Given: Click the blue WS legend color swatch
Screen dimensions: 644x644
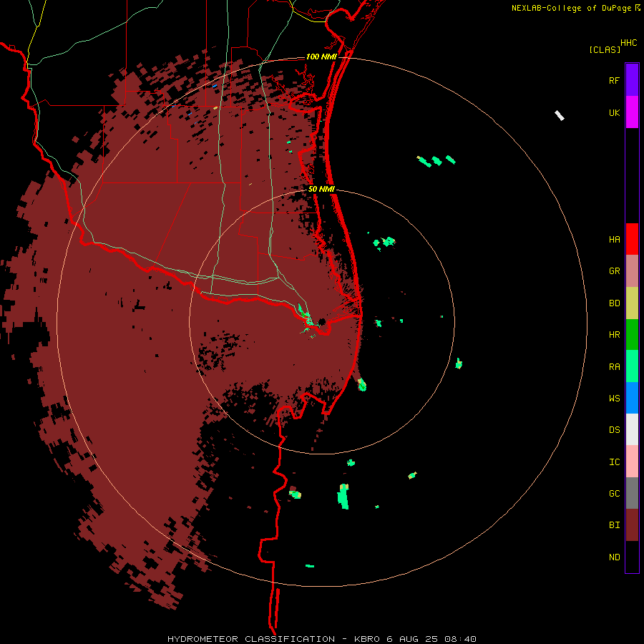Looking at the screenshot, I should [x=632, y=398].
